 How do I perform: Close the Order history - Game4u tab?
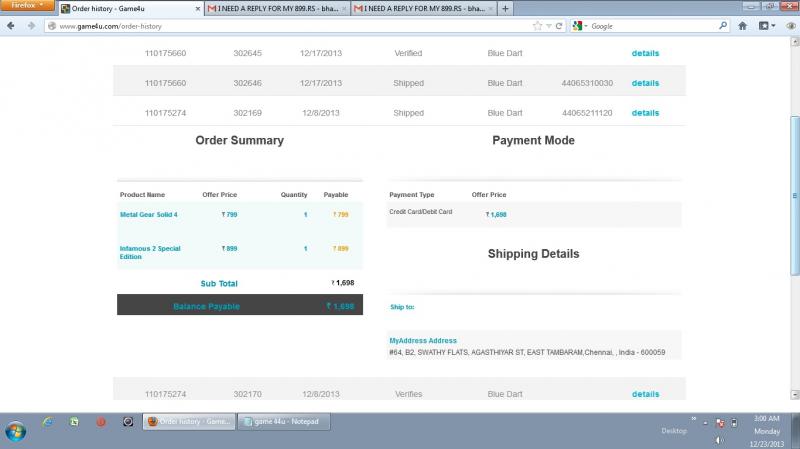(x=197, y=9)
